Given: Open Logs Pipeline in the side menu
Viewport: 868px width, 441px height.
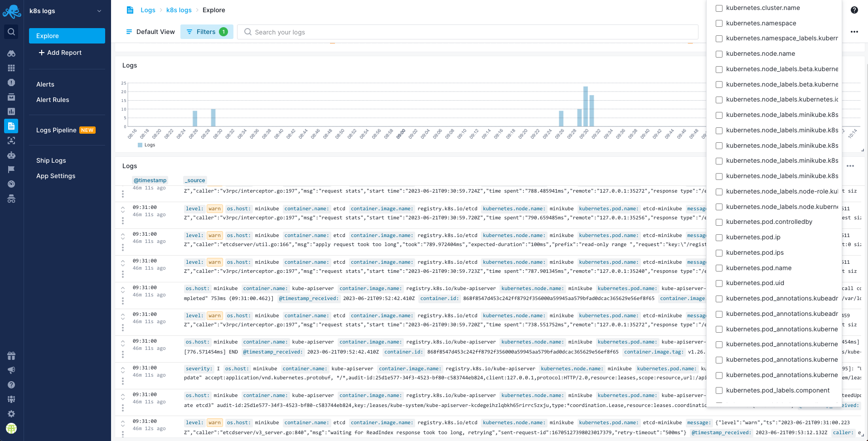Looking at the screenshot, I should point(56,130).
